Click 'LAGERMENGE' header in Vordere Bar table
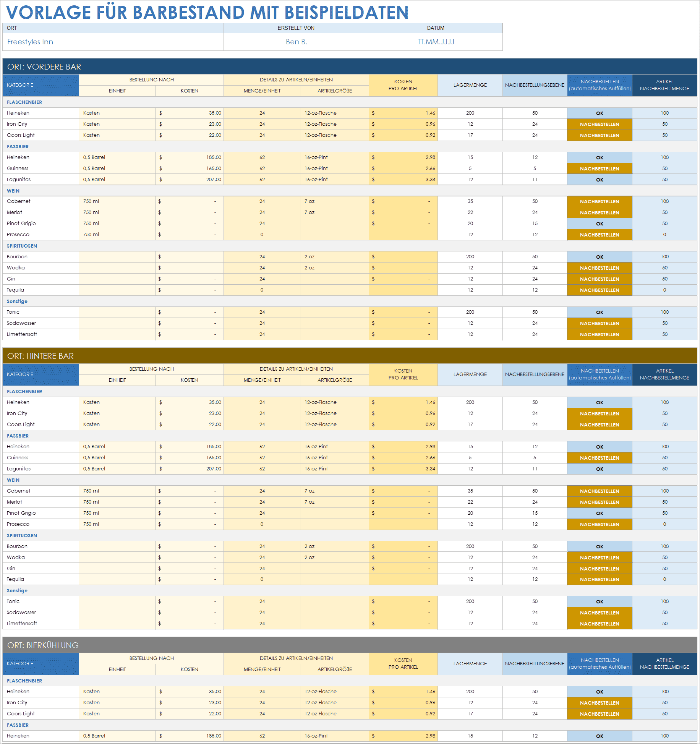 click(x=470, y=85)
